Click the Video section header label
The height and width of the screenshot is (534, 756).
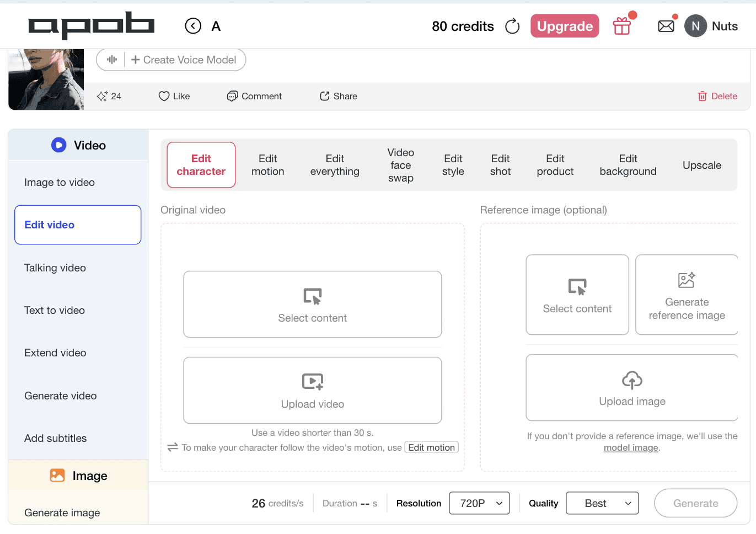click(90, 145)
